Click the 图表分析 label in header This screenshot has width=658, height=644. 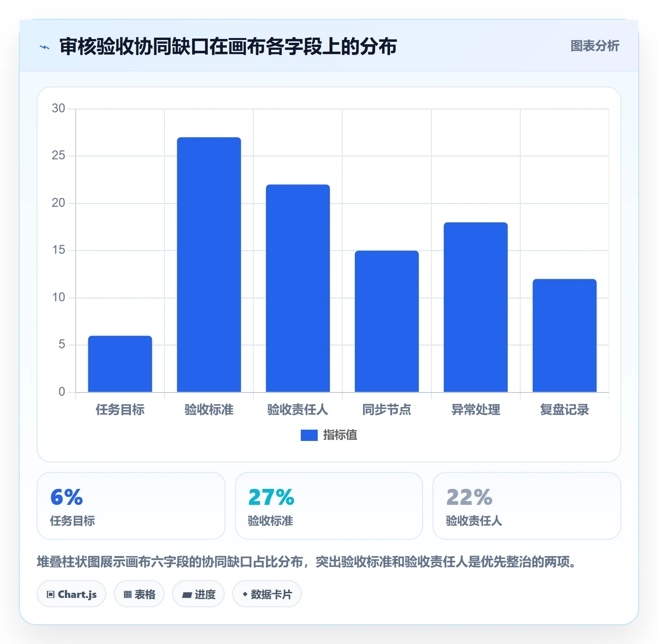point(595,46)
